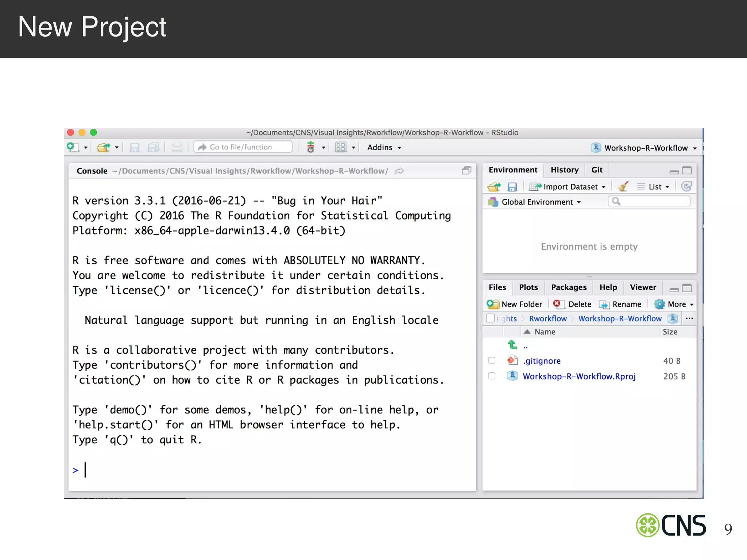The width and height of the screenshot is (747, 560).
Task: Switch to the History tab
Action: [x=564, y=170]
